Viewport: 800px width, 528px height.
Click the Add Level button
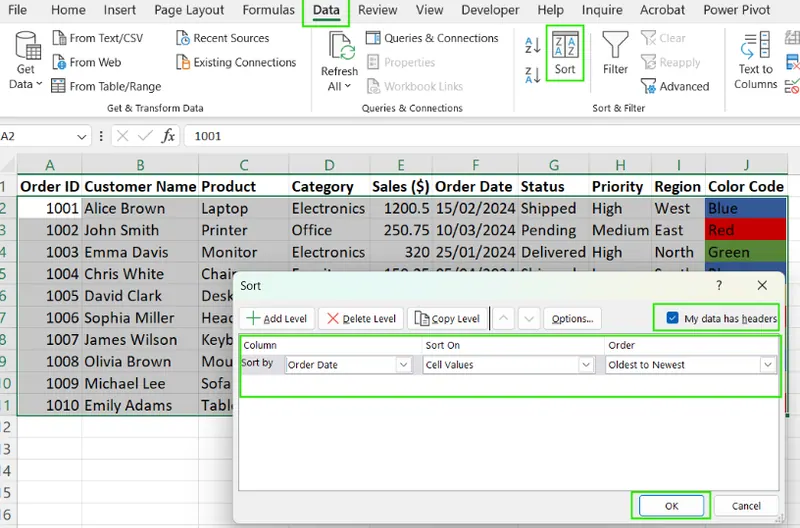click(x=276, y=319)
